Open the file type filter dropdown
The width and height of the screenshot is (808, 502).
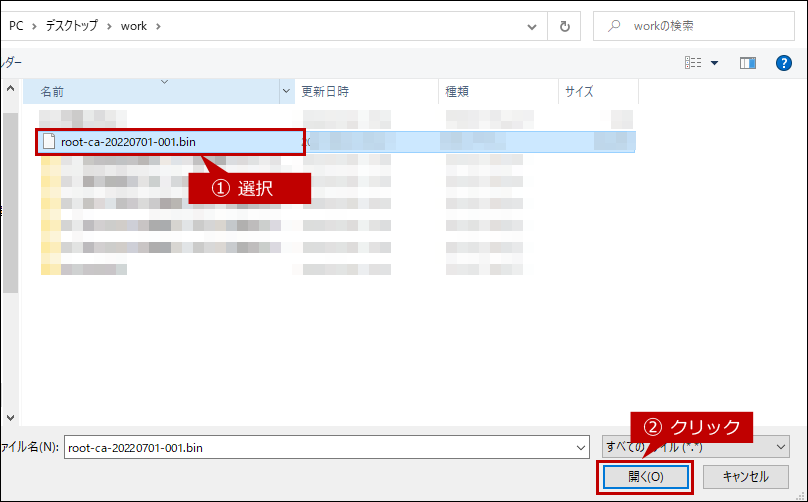click(696, 447)
